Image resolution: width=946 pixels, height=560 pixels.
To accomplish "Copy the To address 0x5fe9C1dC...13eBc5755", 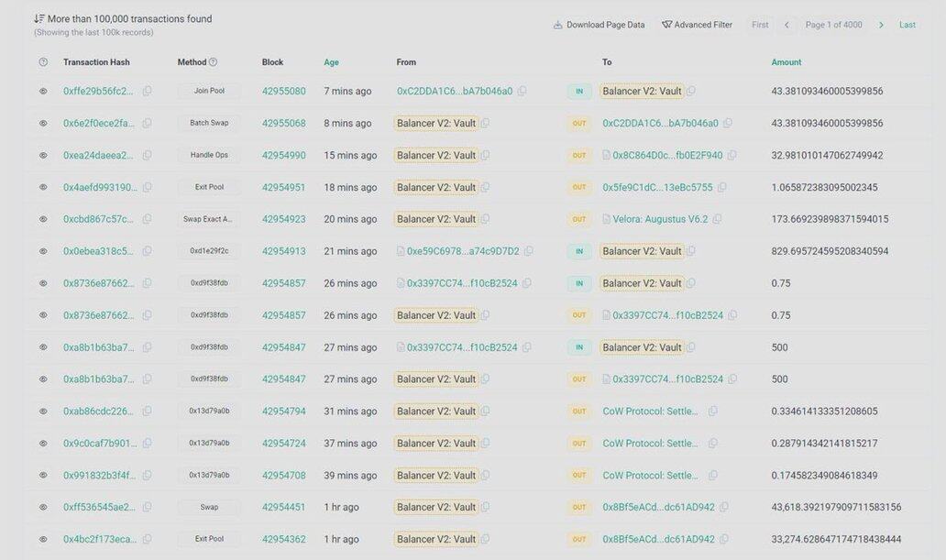I will [x=721, y=187].
